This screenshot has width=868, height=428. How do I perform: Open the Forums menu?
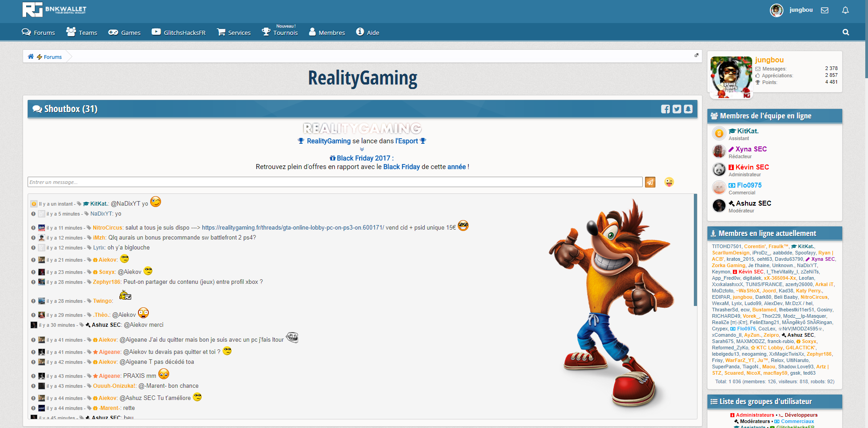point(38,33)
